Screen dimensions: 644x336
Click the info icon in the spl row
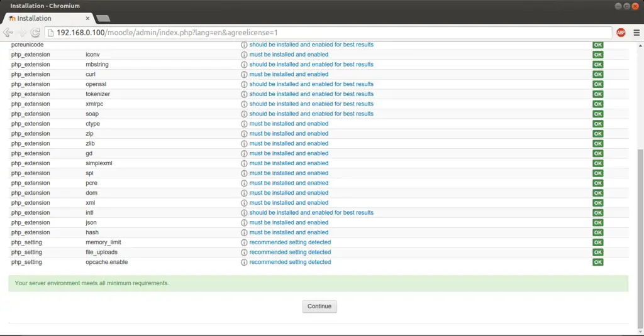[244, 173]
